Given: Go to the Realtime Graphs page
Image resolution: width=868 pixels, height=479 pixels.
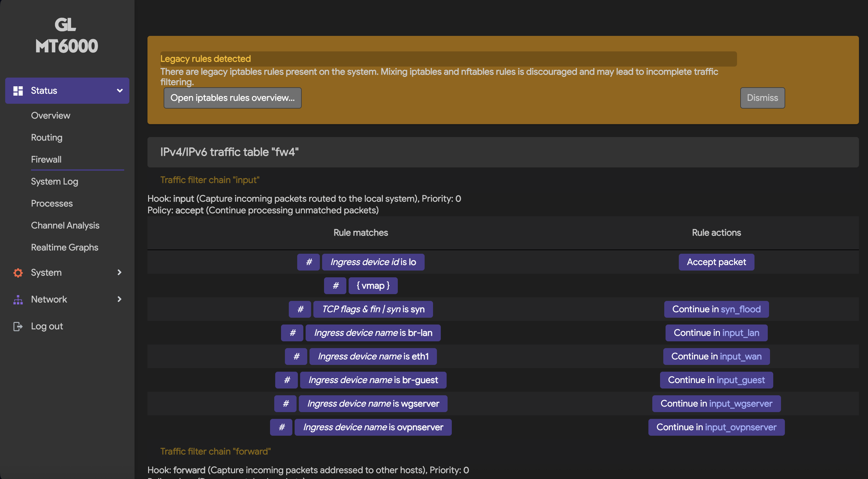Looking at the screenshot, I should click(x=65, y=247).
